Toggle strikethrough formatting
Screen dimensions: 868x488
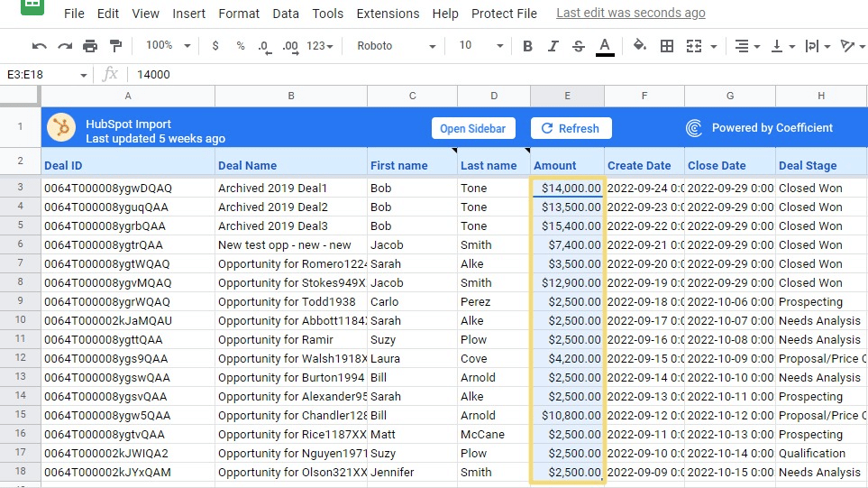point(579,46)
